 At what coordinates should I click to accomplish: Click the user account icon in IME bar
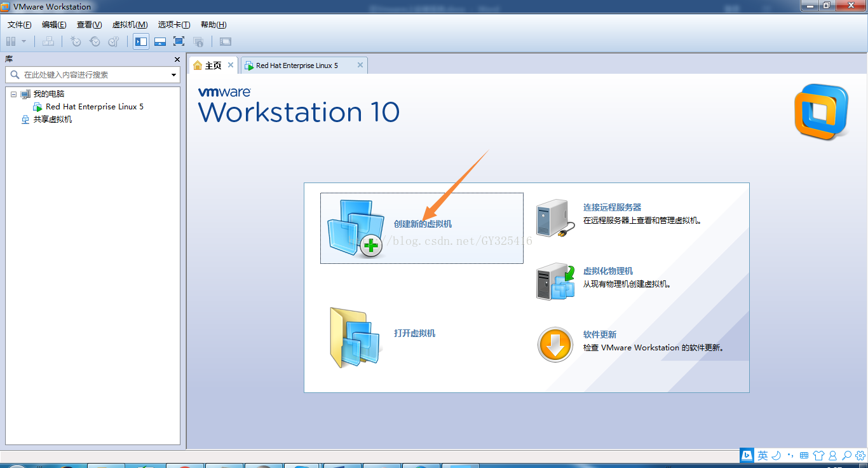(832, 455)
